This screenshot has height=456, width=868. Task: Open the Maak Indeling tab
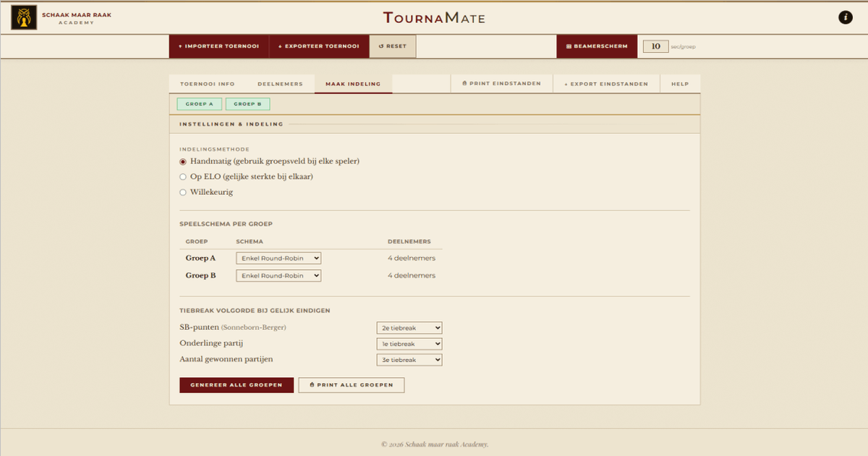(353, 84)
